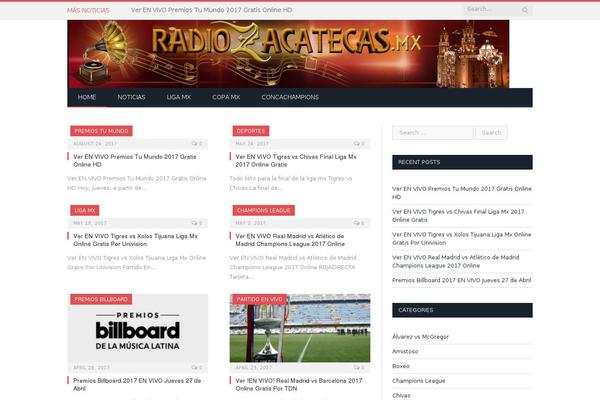Click the CATEGORIES widget header
Viewport: 600px width, 400px height.
point(462,310)
